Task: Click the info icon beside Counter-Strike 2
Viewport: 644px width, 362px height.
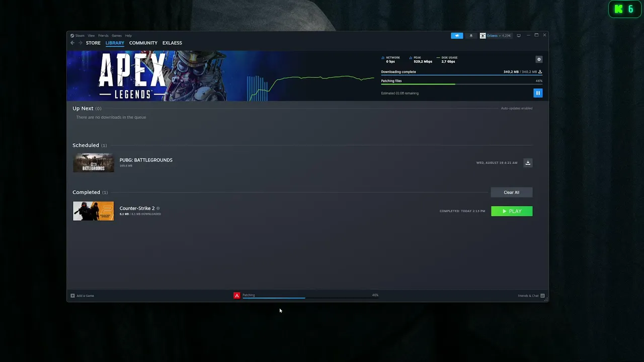Action: [158, 208]
